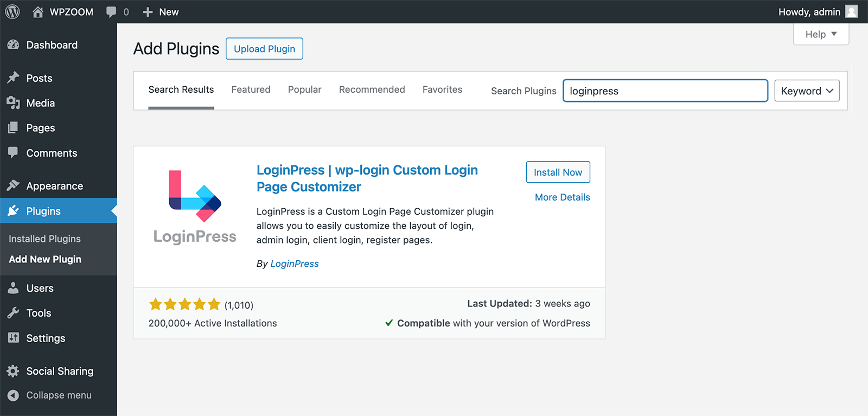Image resolution: width=868 pixels, height=416 pixels.
Task: Switch to the Recommended tab
Action: click(372, 90)
